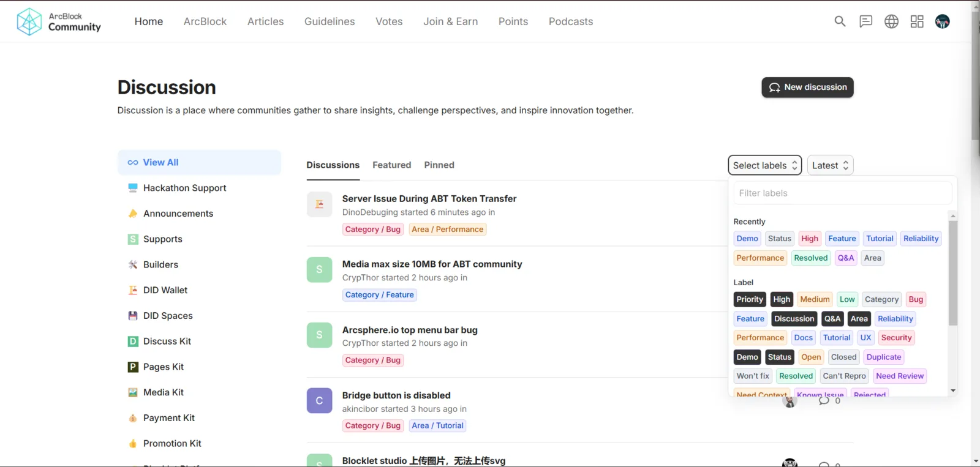Click S avatar beside Arcsphere.io top menu discussion
This screenshot has height=467, width=980.
(319, 335)
